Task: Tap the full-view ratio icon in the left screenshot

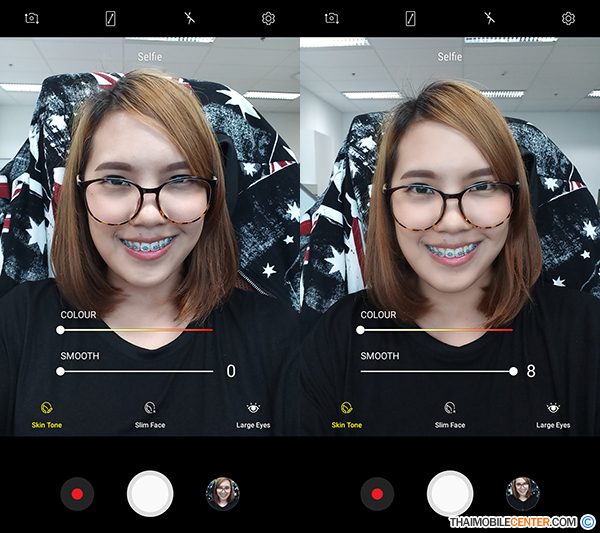Action: tap(111, 18)
